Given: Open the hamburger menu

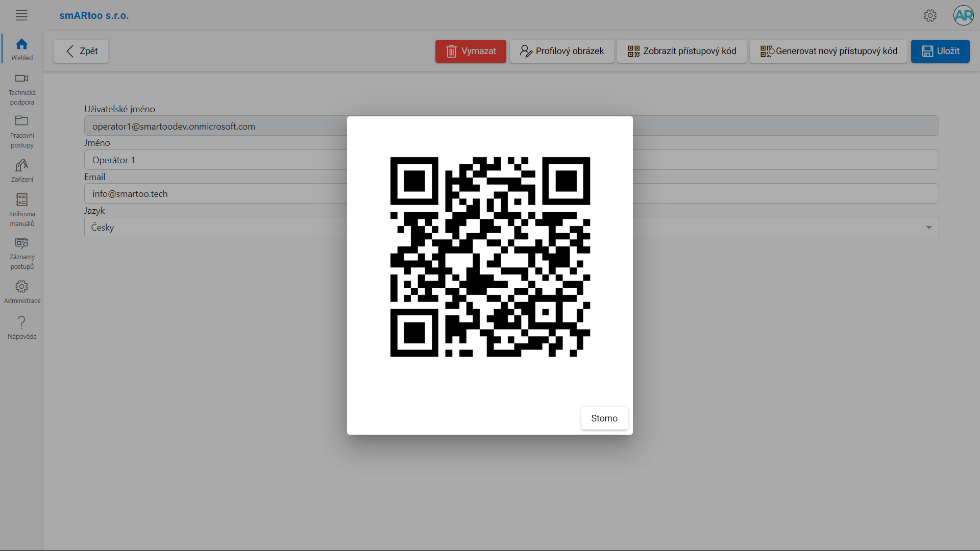Looking at the screenshot, I should 21,15.
